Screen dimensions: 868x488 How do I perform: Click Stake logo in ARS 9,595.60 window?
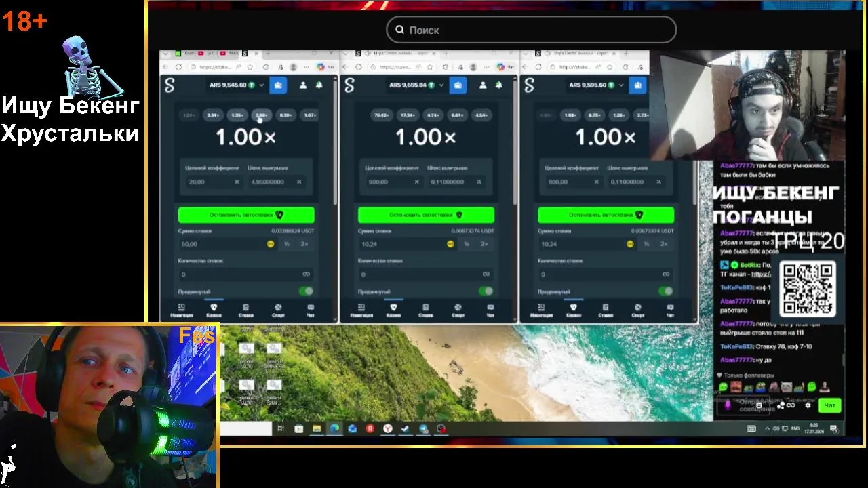click(529, 85)
